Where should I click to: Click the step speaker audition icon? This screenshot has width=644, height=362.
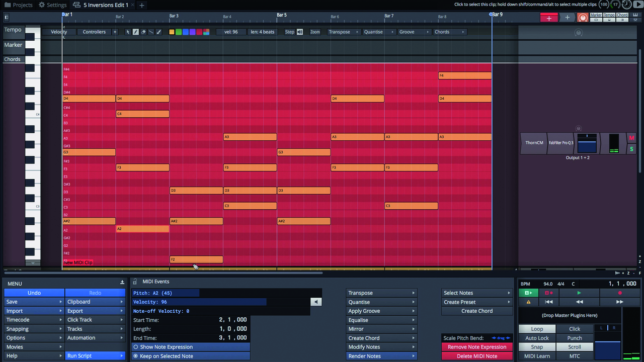[300, 32]
